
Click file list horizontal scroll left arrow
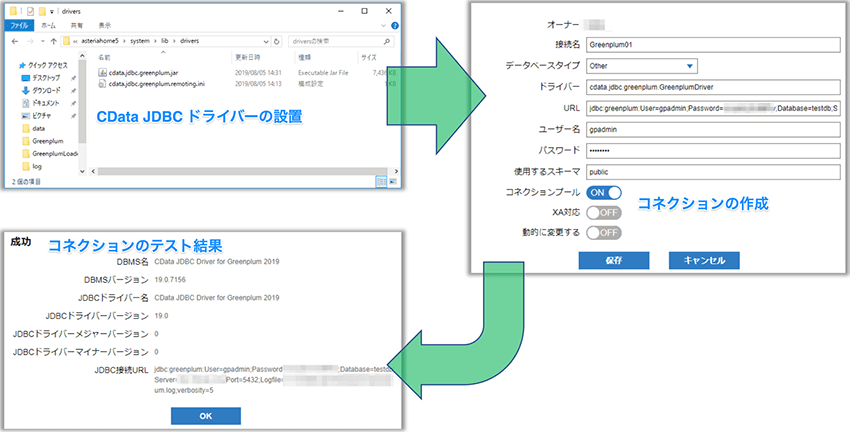coord(92,171)
